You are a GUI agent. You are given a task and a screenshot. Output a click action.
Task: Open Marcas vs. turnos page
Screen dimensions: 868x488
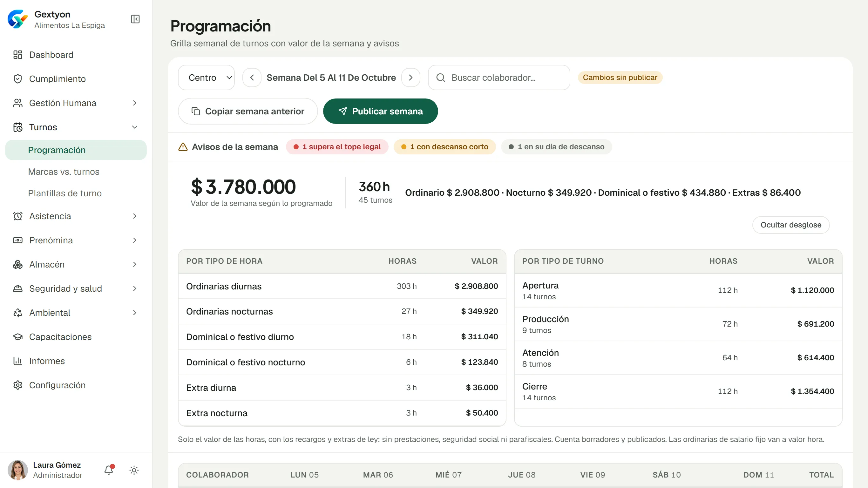pyautogui.click(x=64, y=172)
